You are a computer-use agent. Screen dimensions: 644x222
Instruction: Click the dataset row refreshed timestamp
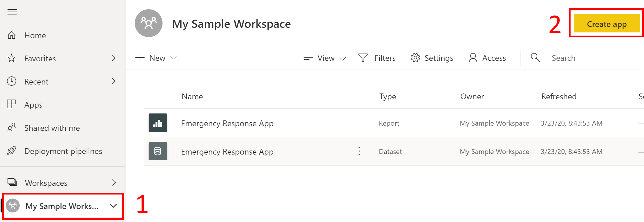[x=572, y=152]
